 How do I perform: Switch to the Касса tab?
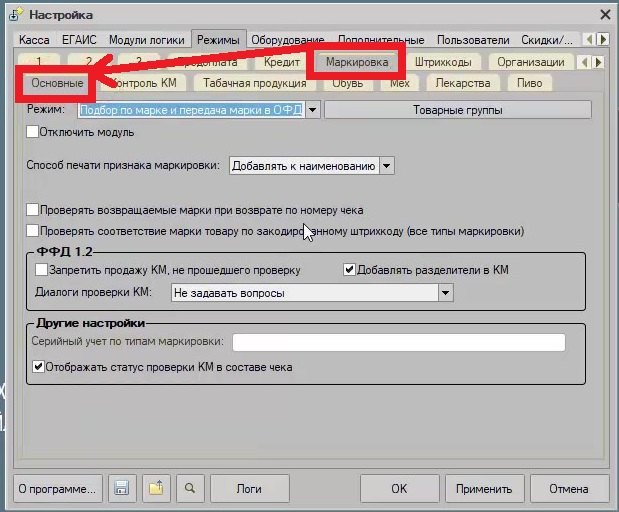[x=34, y=40]
